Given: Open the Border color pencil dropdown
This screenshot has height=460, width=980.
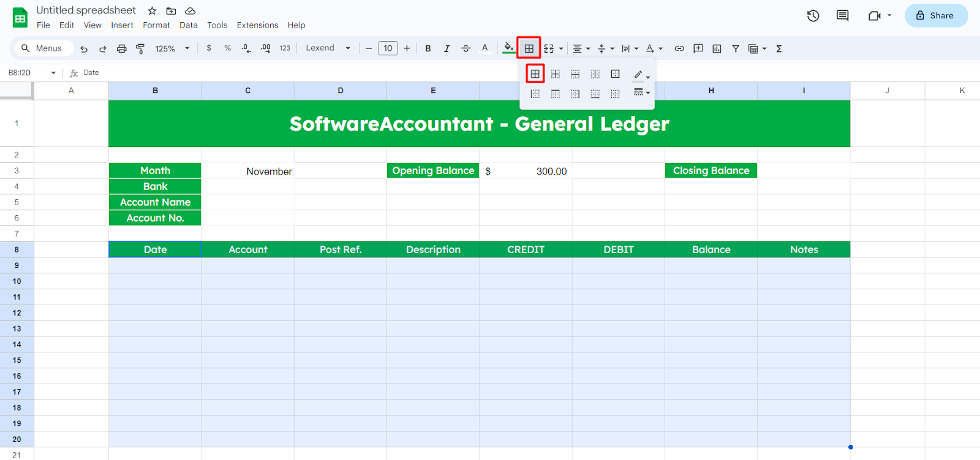Looking at the screenshot, I should (x=641, y=75).
